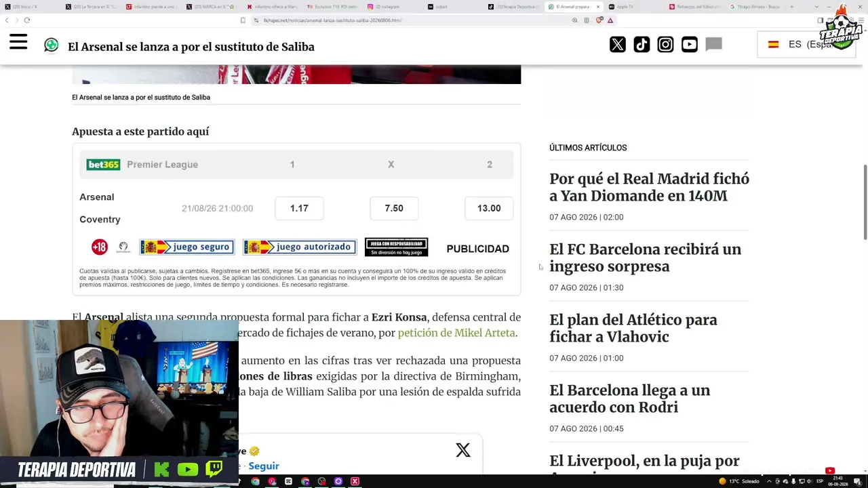The height and width of the screenshot is (488, 868).
Task: Click the first juego seguro badge
Action: coord(186,247)
